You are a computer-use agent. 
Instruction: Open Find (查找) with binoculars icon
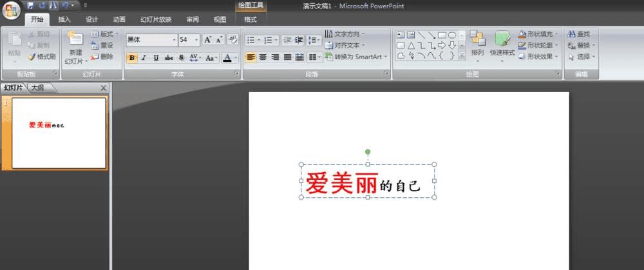[579, 34]
